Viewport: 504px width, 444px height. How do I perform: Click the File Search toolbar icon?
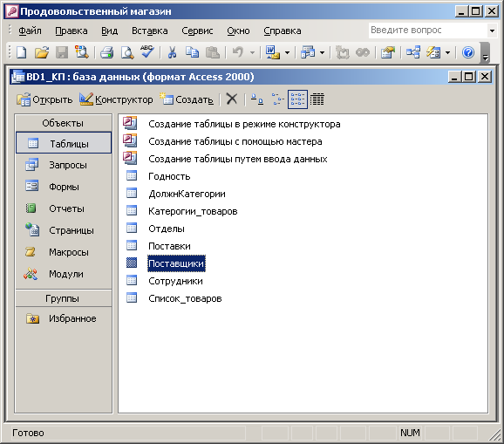tap(82, 52)
